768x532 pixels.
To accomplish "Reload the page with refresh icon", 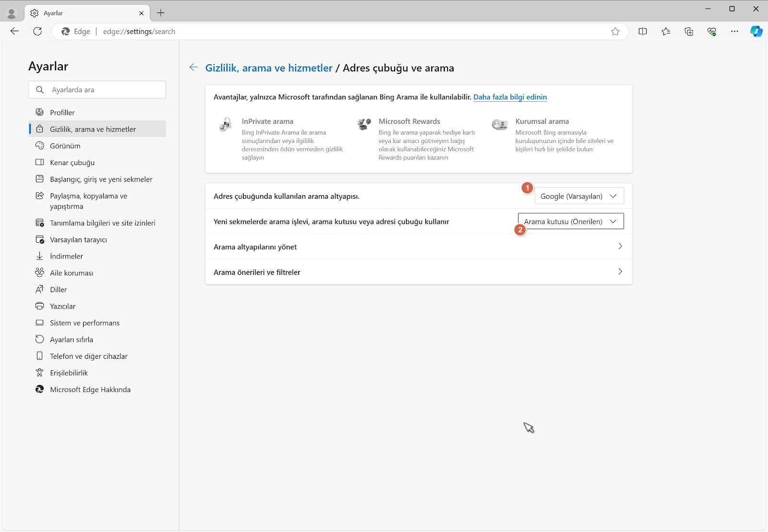I will [37, 31].
